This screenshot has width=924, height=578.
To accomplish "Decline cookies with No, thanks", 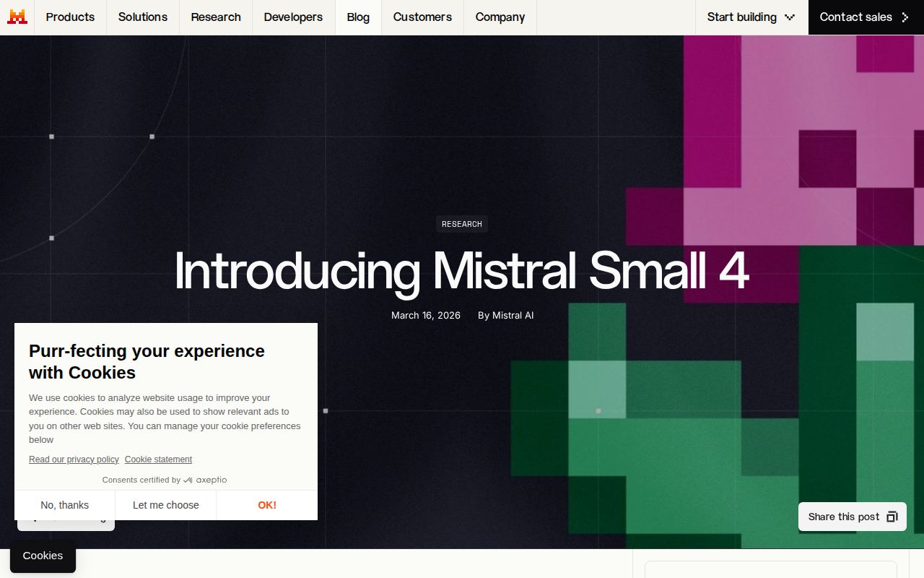I will point(65,505).
